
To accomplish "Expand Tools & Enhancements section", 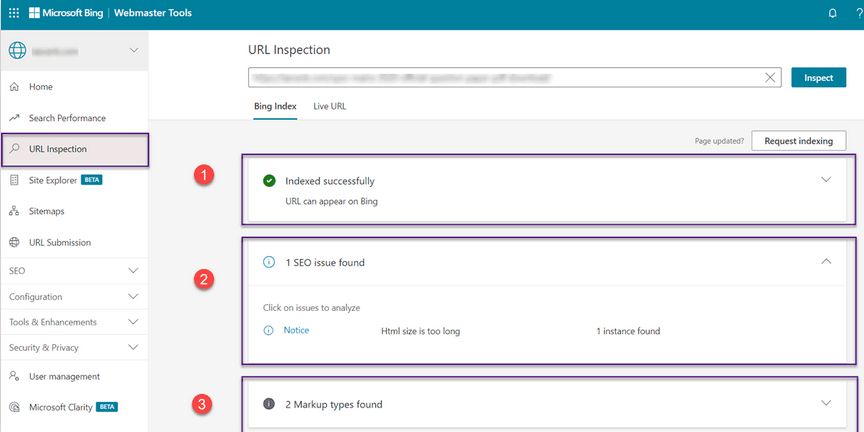I will [x=133, y=322].
